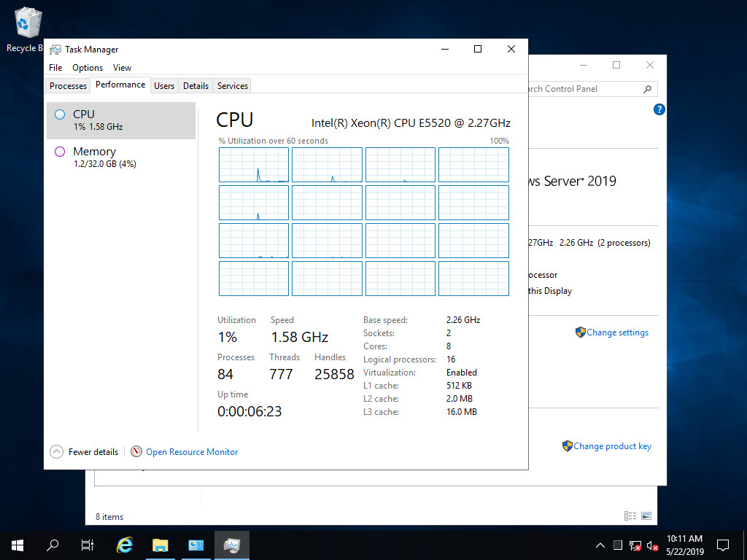Click the taskbar search magnifier icon

(x=53, y=545)
